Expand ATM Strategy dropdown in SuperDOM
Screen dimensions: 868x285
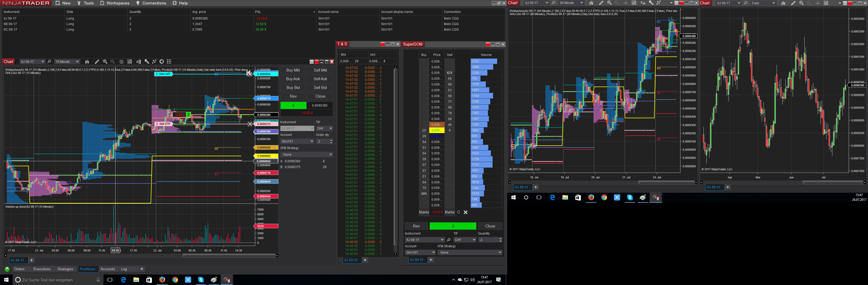coord(470,252)
